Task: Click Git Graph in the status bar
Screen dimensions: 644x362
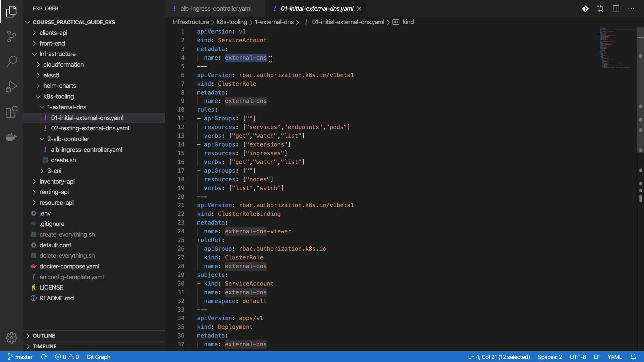Action: pyautogui.click(x=98, y=357)
